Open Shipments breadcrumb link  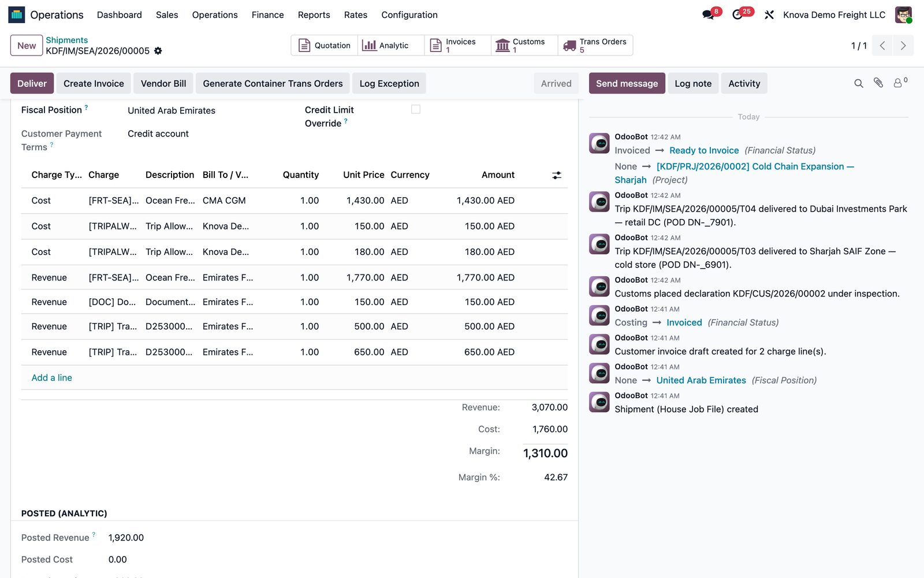pos(67,40)
